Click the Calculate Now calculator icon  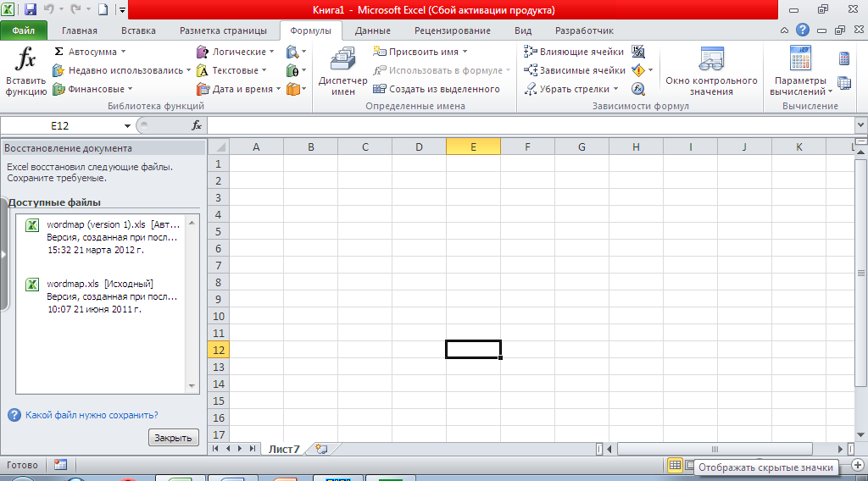[844, 58]
